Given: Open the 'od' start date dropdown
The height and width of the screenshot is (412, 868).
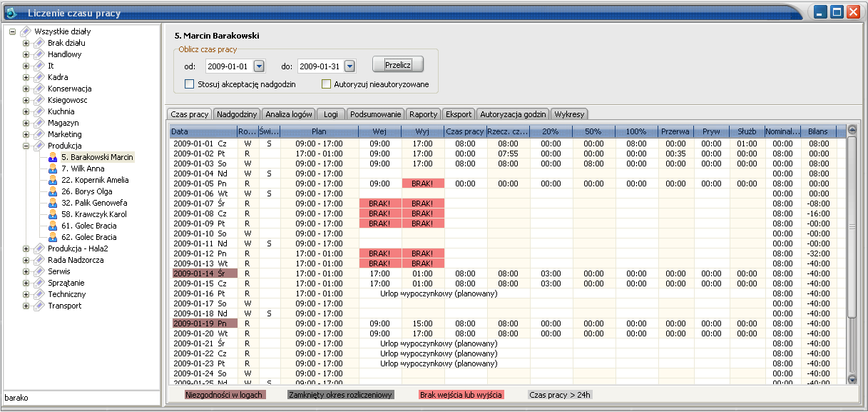Looking at the screenshot, I should [x=259, y=66].
